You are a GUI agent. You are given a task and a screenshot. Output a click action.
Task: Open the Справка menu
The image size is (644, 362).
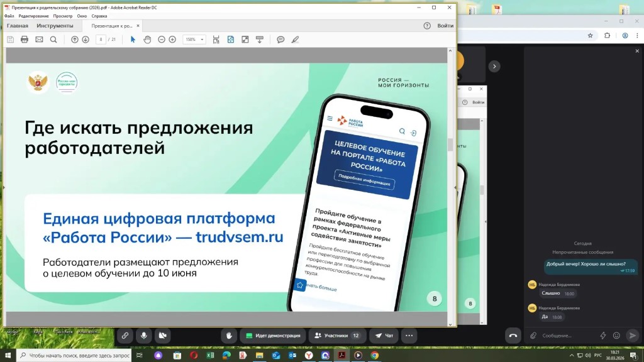coord(99,16)
